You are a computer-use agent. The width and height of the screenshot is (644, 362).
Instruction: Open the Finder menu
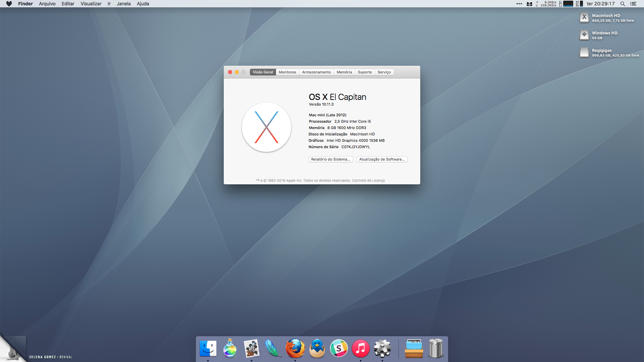[25, 4]
